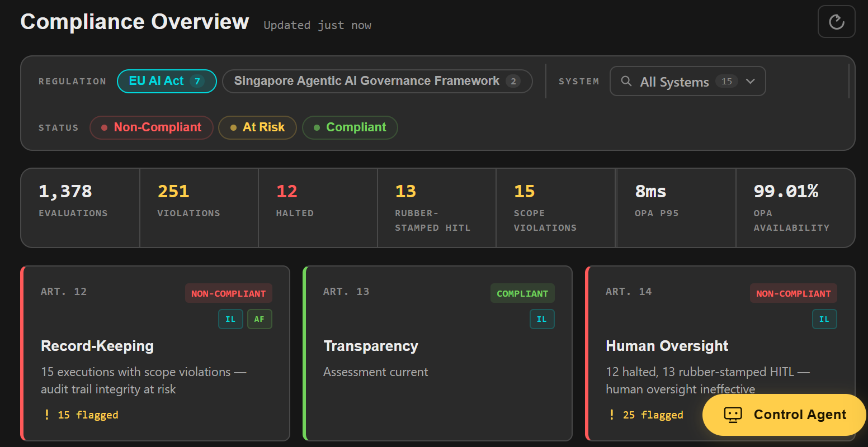The height and width of the screenshot is (447, 868).
Task: Toggle the Compliant status filter
Action: tap(350, 127)
